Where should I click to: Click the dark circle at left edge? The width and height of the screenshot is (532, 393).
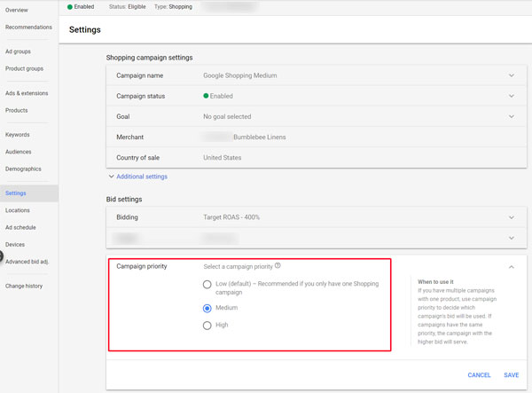(x=1, y=255)
